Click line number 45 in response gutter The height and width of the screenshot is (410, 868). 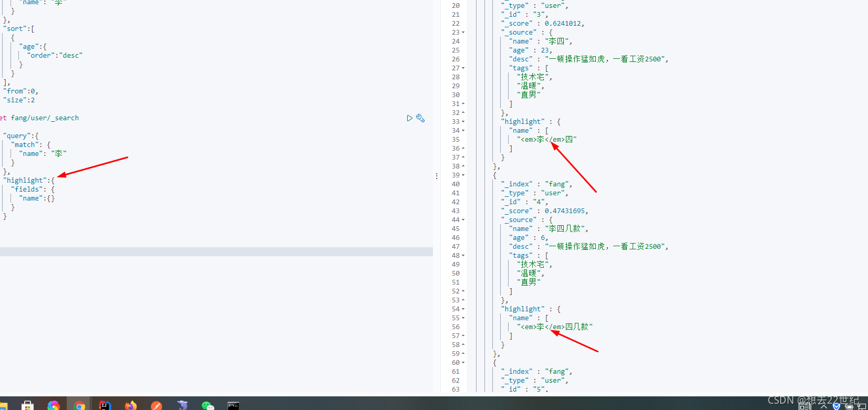pyautogui.click(x=456, y=229)
